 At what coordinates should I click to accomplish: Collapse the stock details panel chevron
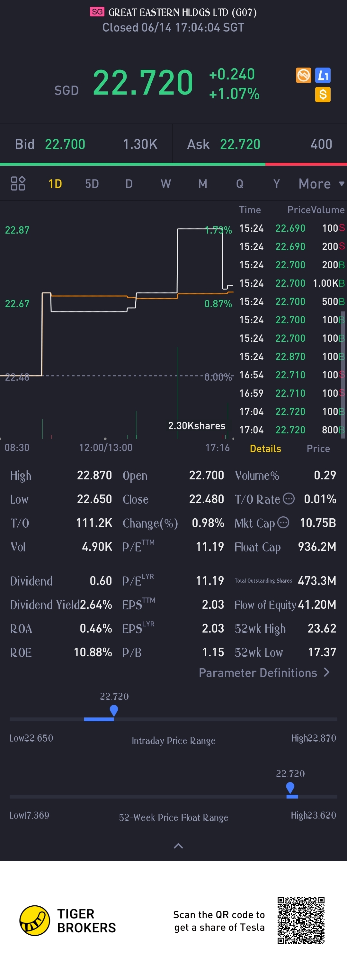178,846
